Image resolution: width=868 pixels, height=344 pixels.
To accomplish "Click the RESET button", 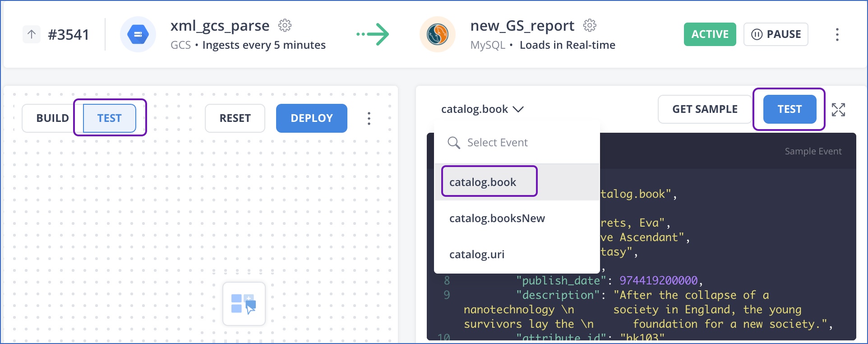I will coord(235,118).
